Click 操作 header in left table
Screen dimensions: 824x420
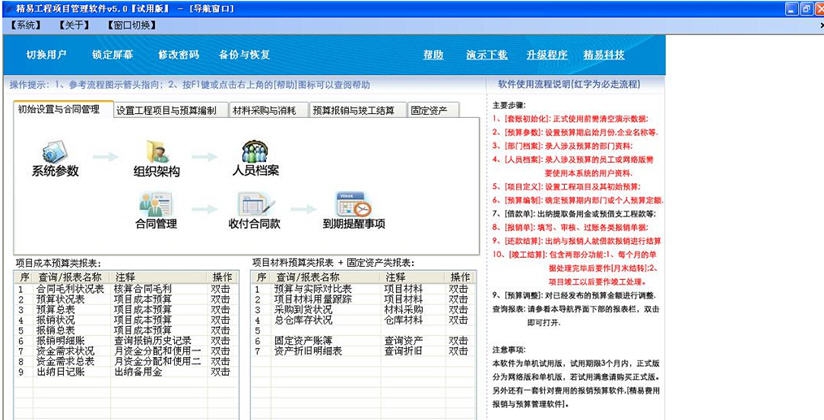(222, 277)
